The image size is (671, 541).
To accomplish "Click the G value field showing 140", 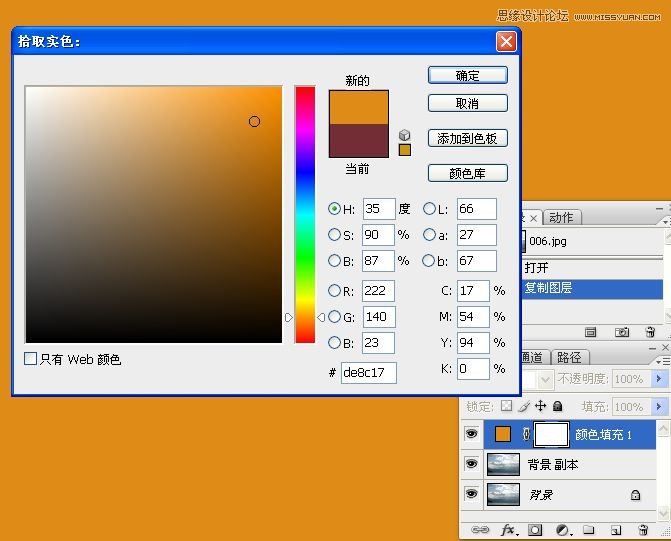I will point(378,317).
